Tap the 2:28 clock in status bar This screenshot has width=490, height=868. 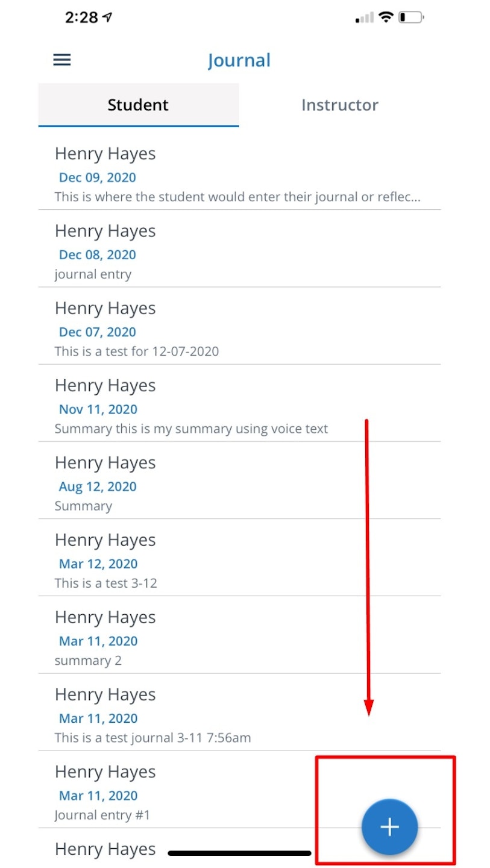pyautogui.click(x=81, y=17)
